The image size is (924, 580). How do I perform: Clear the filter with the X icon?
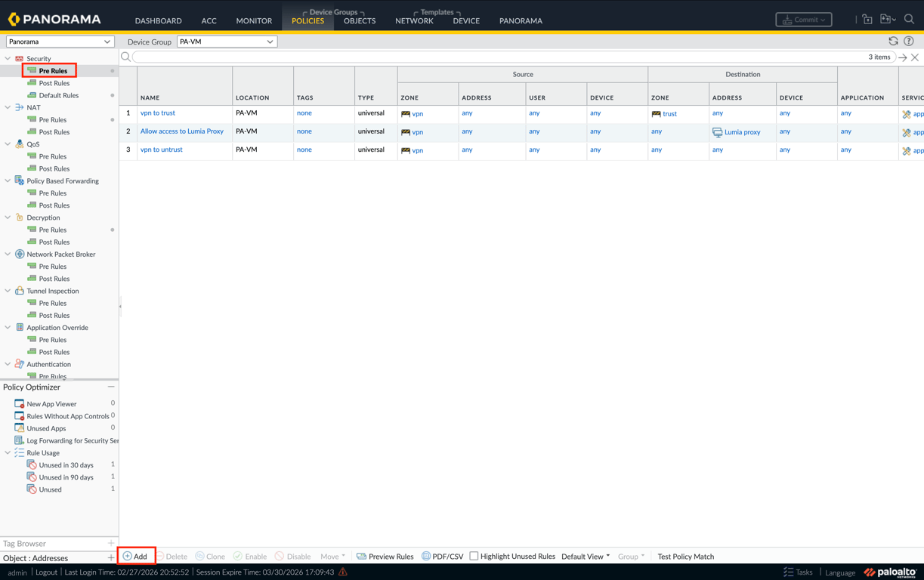pos(915,57)
